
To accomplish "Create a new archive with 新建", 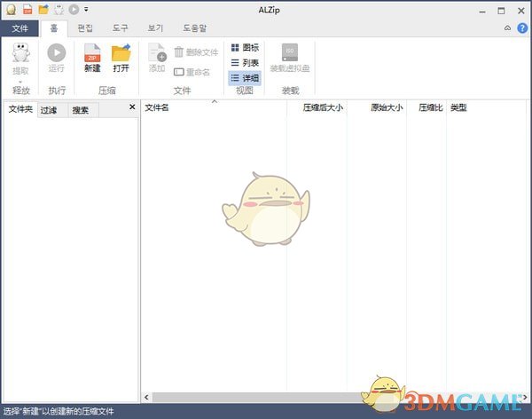I will pyautogui.click(x=92, y=58).
